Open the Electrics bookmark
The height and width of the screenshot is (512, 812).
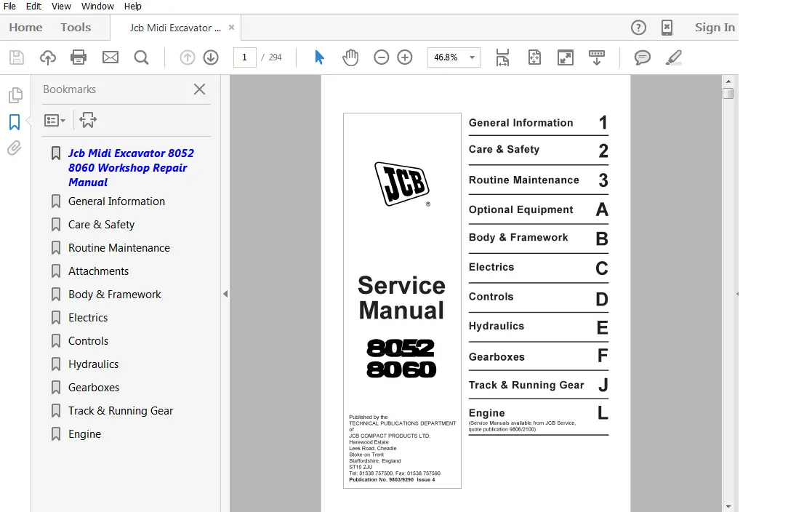click(x=88, y=318)
